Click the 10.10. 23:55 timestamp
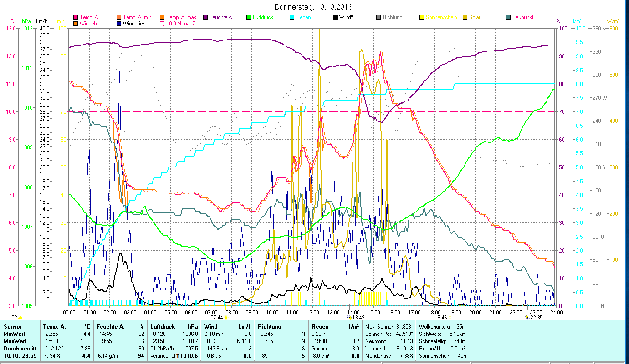The image size is (629, 364). (x=20, y=356)
